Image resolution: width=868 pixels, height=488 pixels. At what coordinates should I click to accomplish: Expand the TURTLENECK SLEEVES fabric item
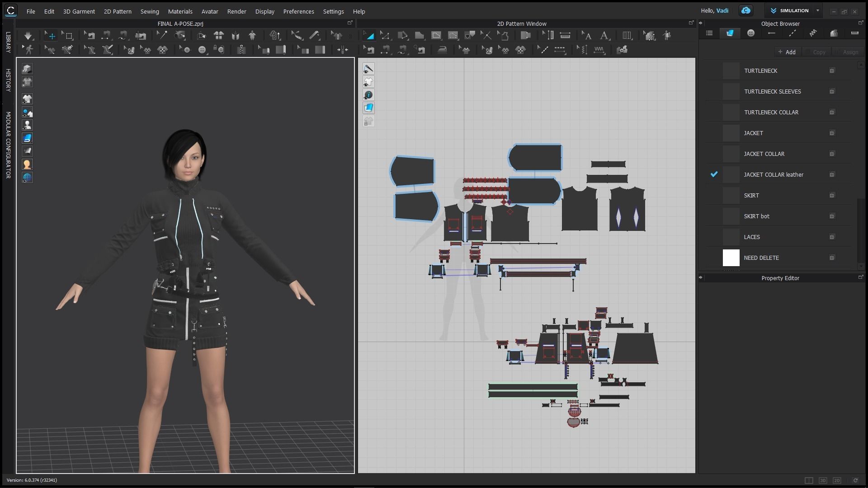pos(832,92)
